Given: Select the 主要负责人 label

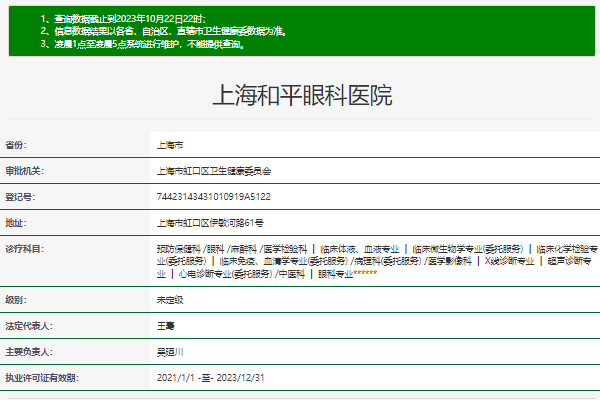Looking at the screenshot, I should coord(29,352).
